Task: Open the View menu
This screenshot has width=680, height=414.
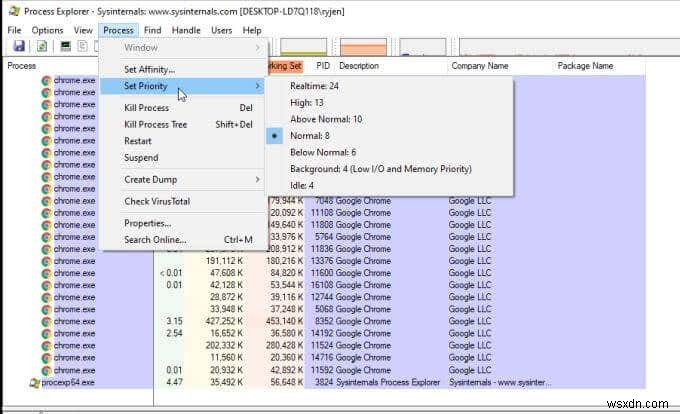Action: pyautogui.click(x=83, y=30)
